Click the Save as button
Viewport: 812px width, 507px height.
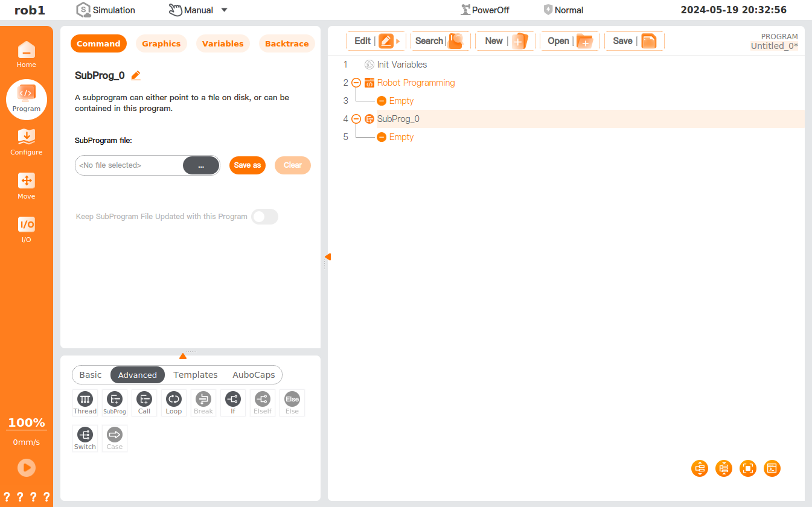click(248, 165)
